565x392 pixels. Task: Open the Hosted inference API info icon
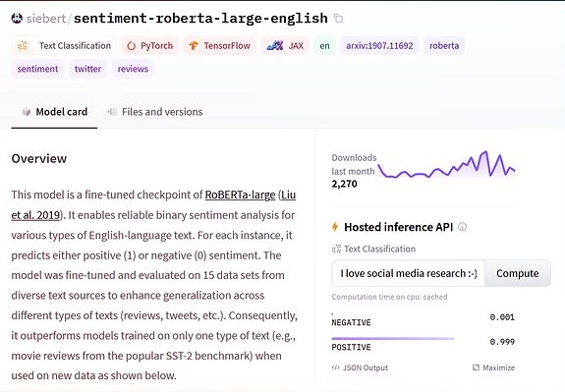[x=462, y=227]
